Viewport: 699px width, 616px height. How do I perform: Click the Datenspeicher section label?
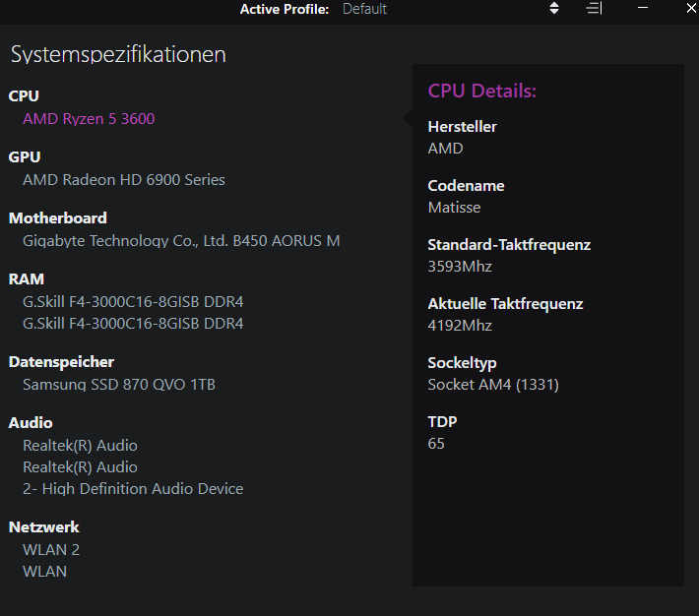[x=61, y=361]
